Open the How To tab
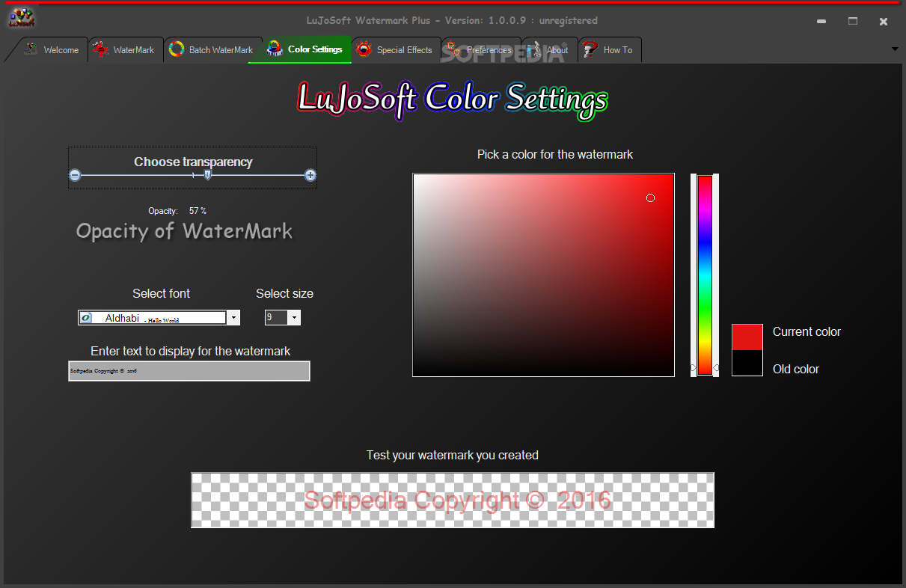Screen dimensions: 906x588 (610, 50)
